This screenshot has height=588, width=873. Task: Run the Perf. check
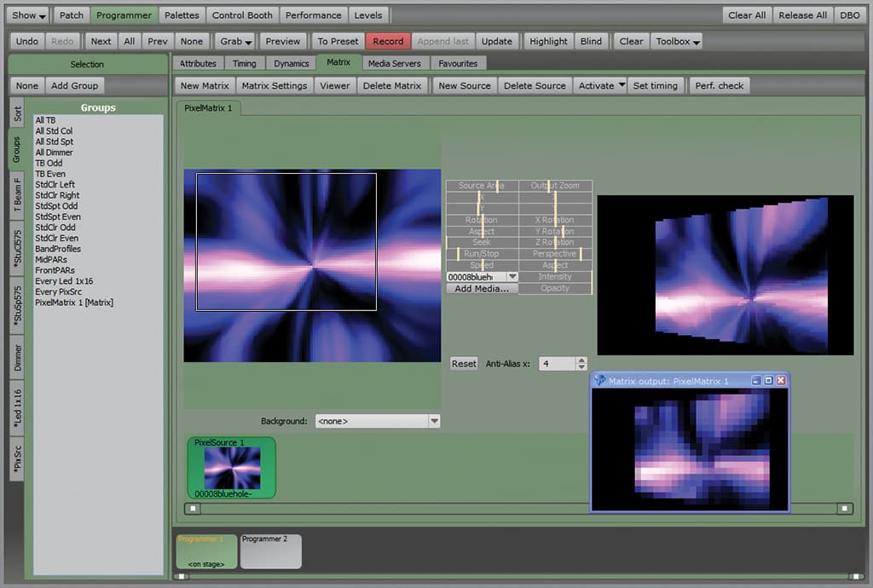pyautogui.click(x=720, y=86)
